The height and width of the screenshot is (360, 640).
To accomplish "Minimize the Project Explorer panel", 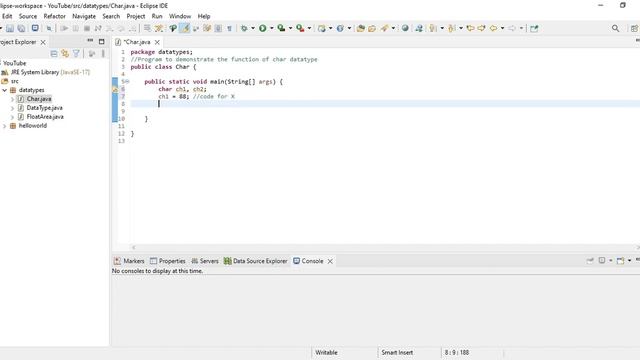I will [x=90, y=41].
